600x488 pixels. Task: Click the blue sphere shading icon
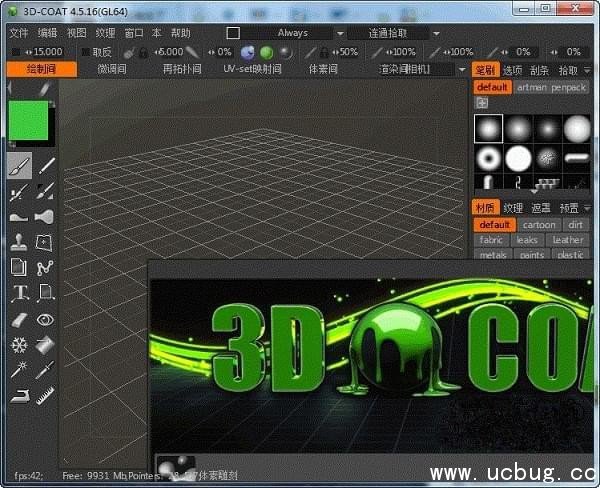pos(248,52)
